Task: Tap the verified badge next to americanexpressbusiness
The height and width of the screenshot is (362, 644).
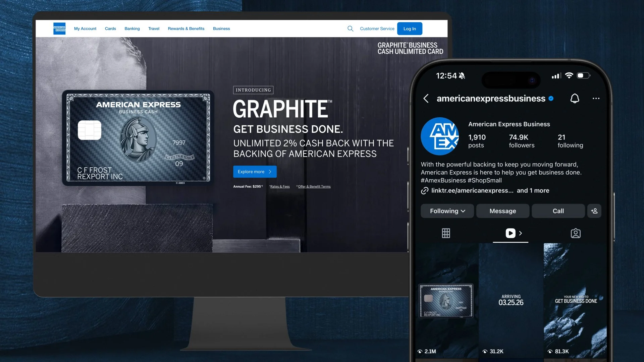Action: coord(551,98)
